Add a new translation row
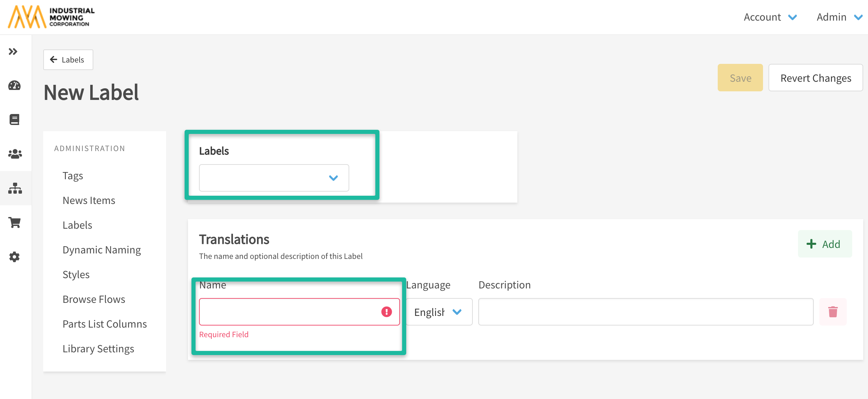The width and height of the screenshot is (868, 399). point(824,244)
